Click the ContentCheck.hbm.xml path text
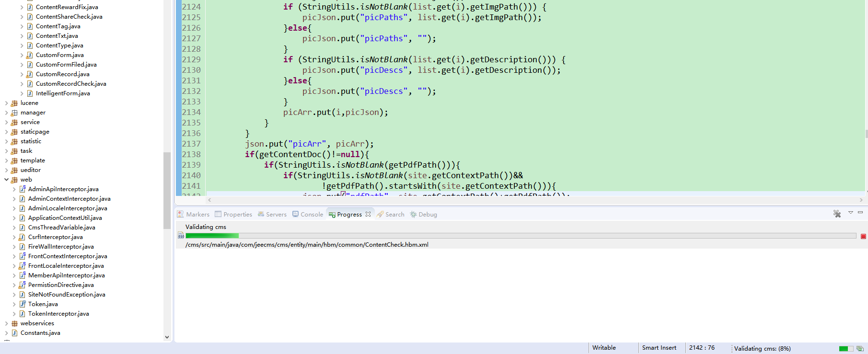Viewport: 868px width, 354px height. 307,245
